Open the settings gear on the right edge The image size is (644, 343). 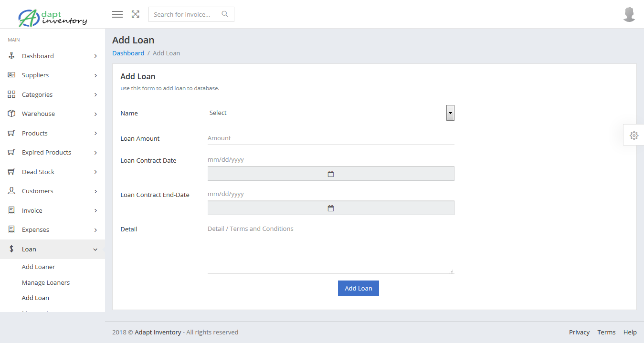633,135
